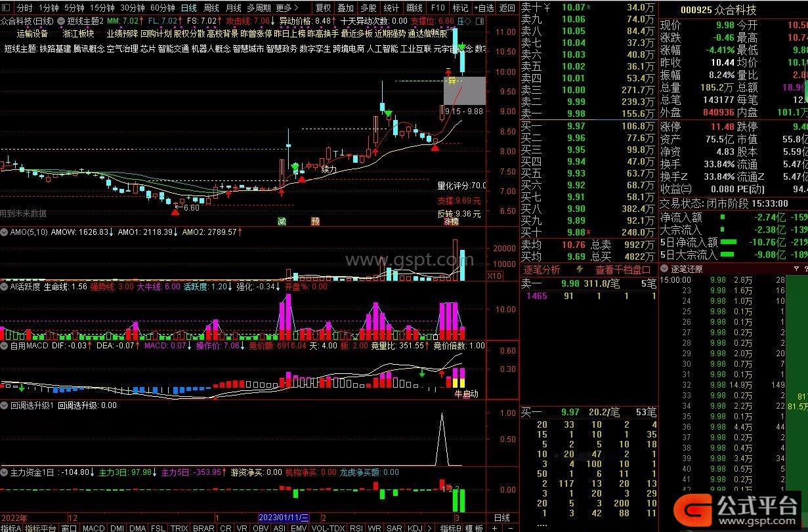Select the 月线 period tab

click(233, 8)
